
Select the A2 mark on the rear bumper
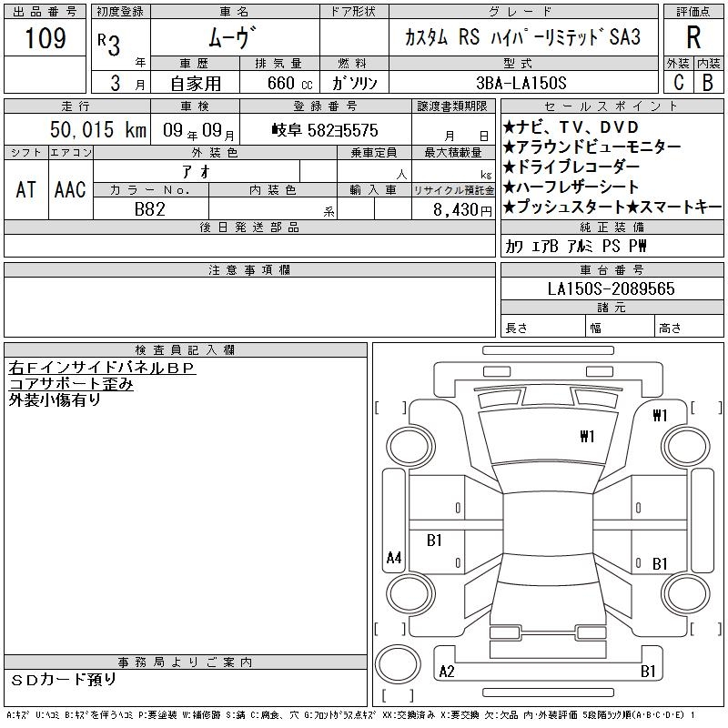click(x=447, y=672)
